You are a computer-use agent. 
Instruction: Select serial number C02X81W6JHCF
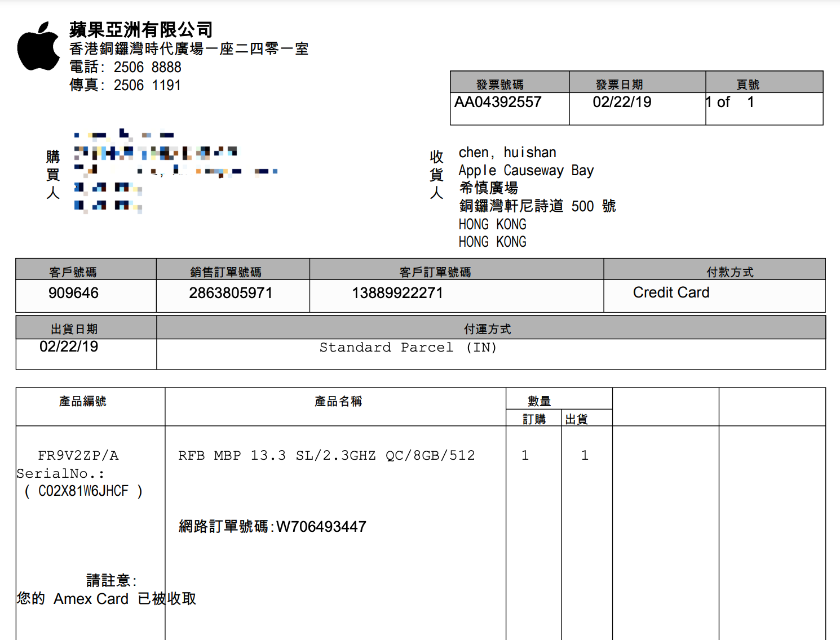point(83,491)
